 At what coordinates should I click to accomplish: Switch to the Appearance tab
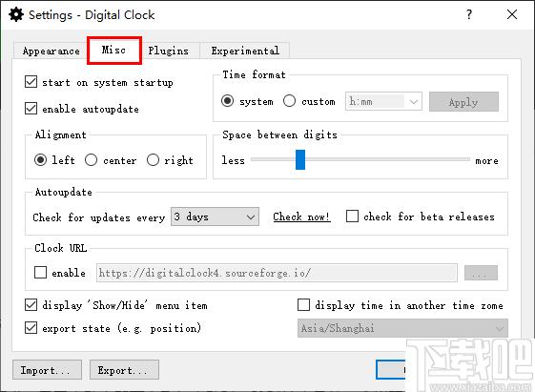(x=51, y=51)
